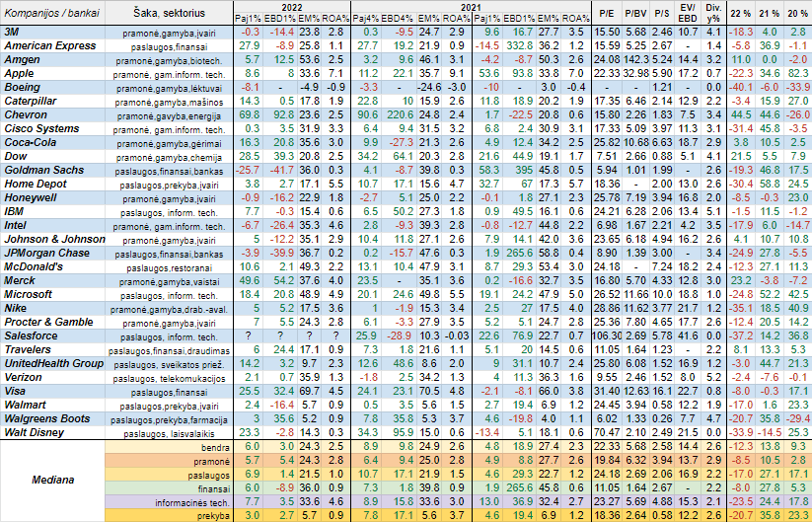Click the Walgreens Boots company cell

(53, 418)
